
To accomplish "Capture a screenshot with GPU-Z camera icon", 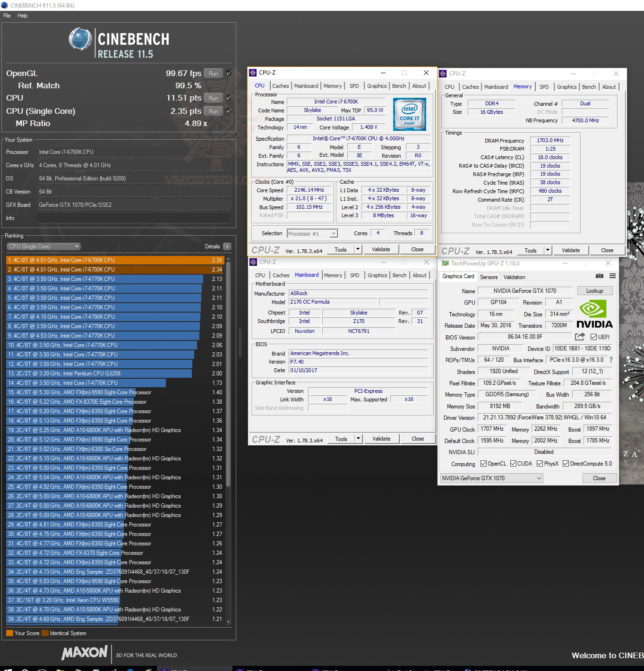I will 599,276.
